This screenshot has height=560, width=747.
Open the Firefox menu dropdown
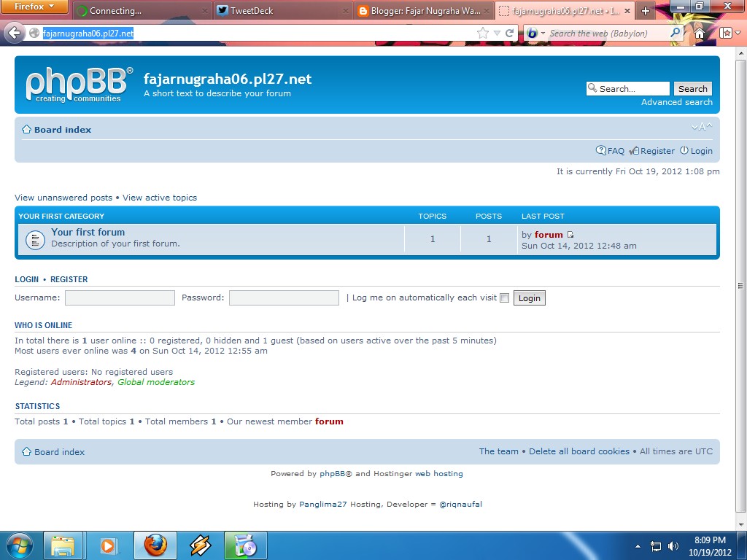[x=34, y=7]
